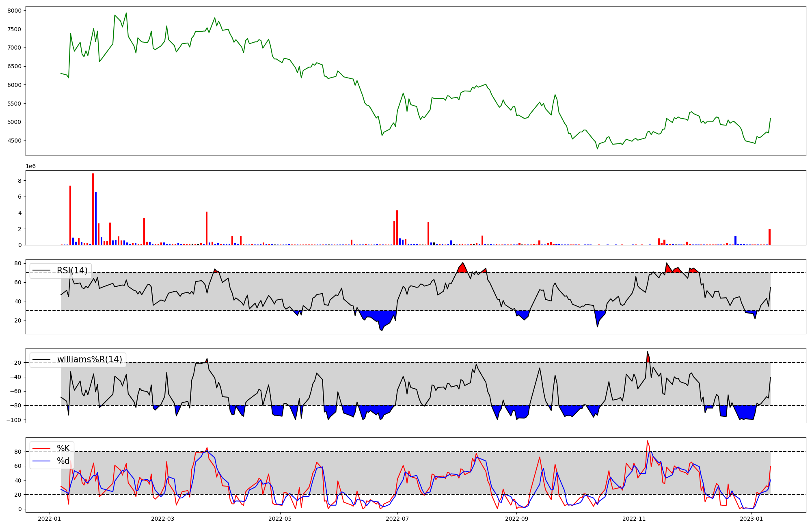Click the tall blue volume bar

(96, 218)
